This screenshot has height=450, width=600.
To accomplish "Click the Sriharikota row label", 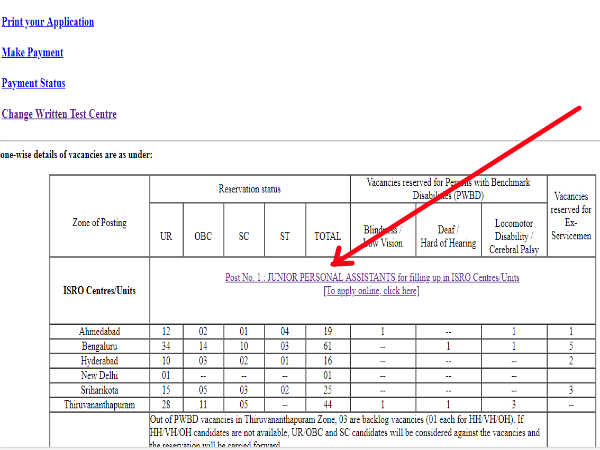I will [x=99, y=390].
